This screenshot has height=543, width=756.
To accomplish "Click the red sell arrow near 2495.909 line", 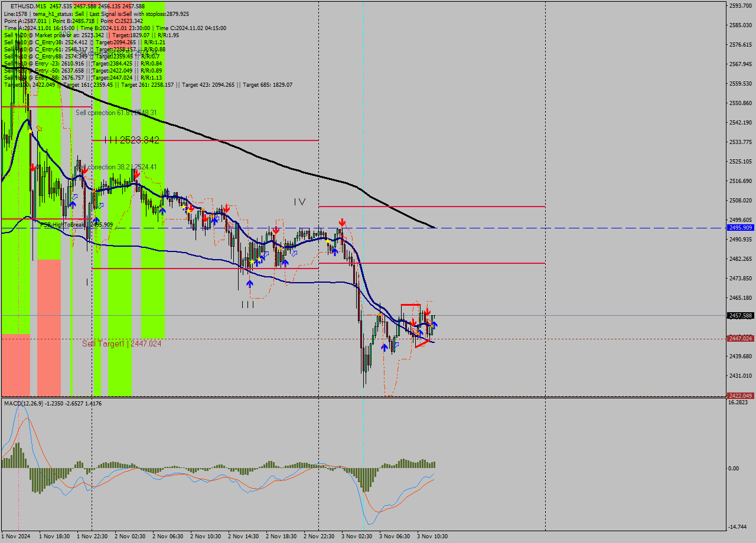I will coord(342,223).
